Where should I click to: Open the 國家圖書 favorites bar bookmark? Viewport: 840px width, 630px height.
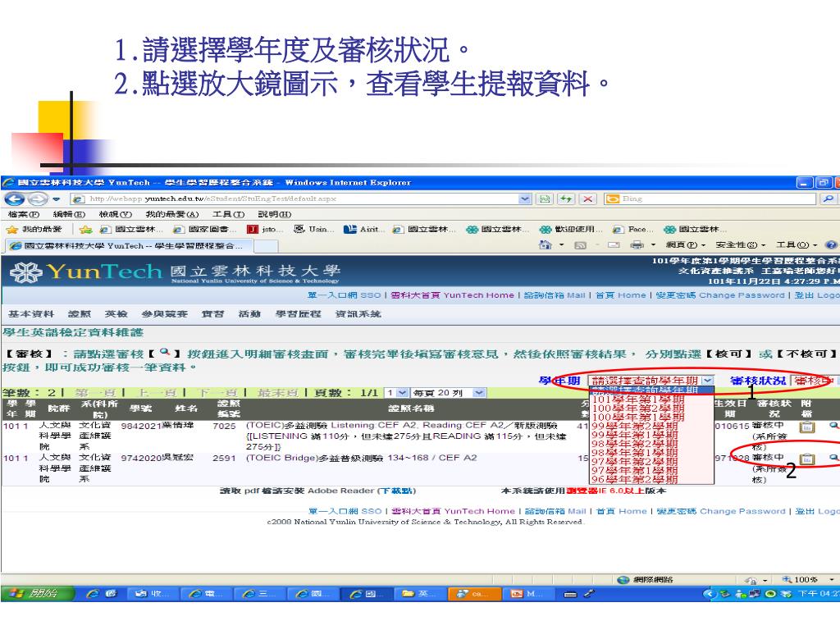204,230
